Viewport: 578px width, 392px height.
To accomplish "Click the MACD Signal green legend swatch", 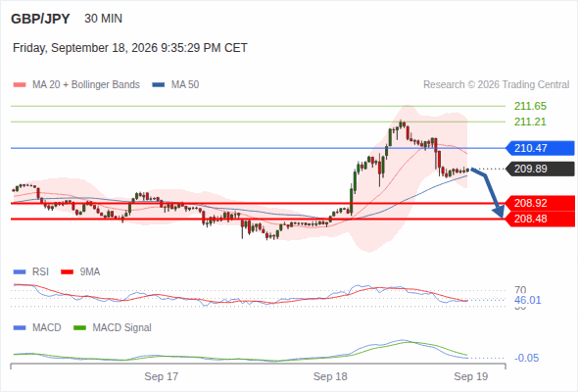I will pyautogui.click(x=79, y=328).
